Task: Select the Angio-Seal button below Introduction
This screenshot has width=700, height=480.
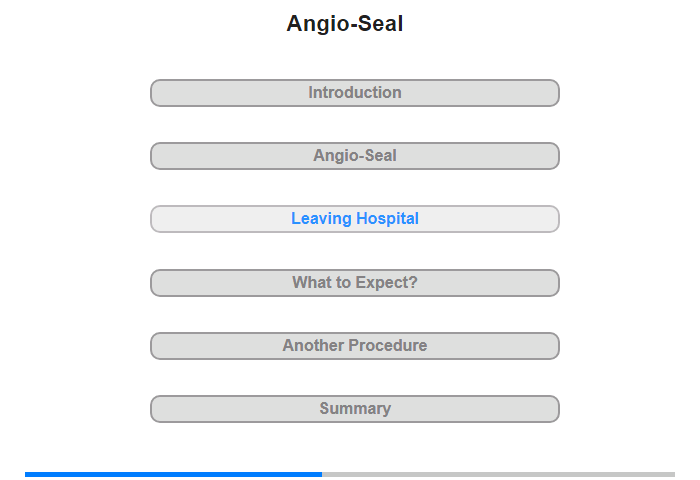Action: (354, 156)
